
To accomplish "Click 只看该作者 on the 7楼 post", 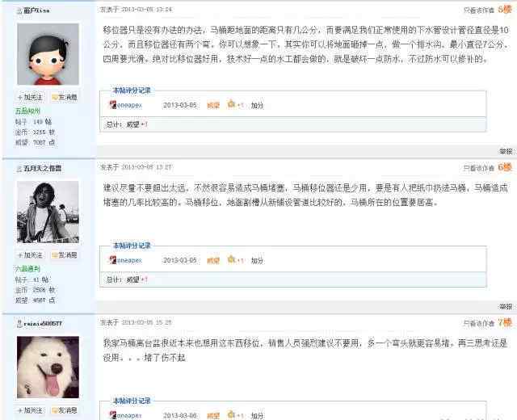I will point(479,323).
